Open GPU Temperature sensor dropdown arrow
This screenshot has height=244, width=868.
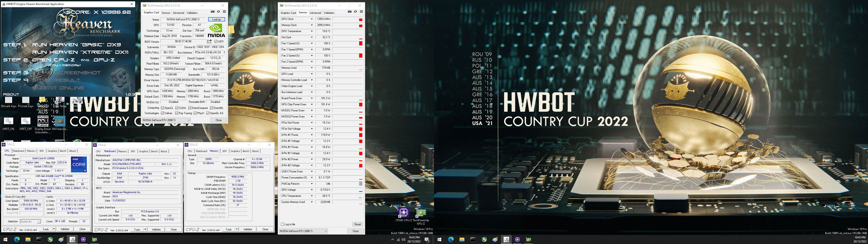click(312, 31)
